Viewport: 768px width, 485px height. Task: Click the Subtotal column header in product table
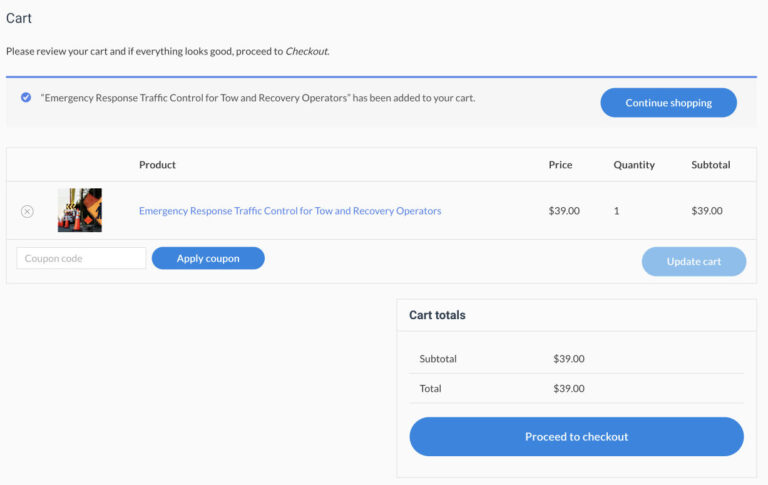(710, 165)
